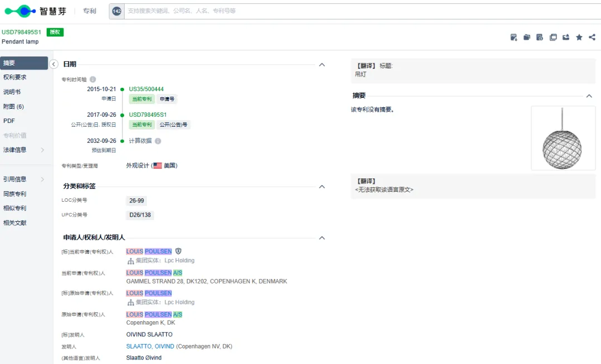
Task: Click the export inbox icon
Action: (566, 37)
